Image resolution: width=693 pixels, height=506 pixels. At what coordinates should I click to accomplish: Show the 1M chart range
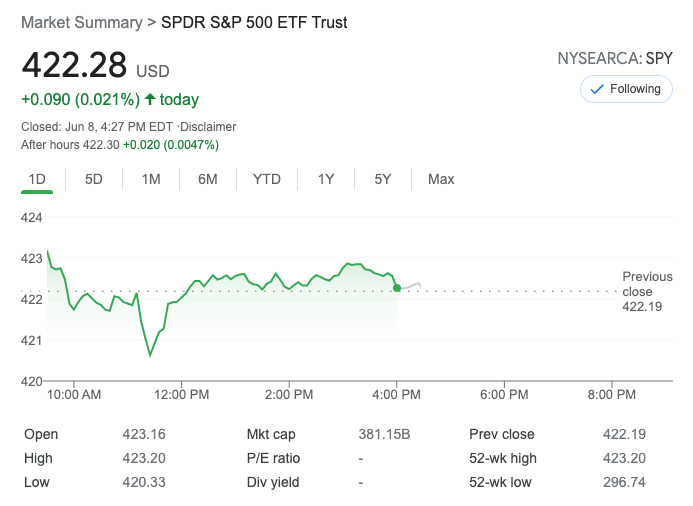(151, 179)
